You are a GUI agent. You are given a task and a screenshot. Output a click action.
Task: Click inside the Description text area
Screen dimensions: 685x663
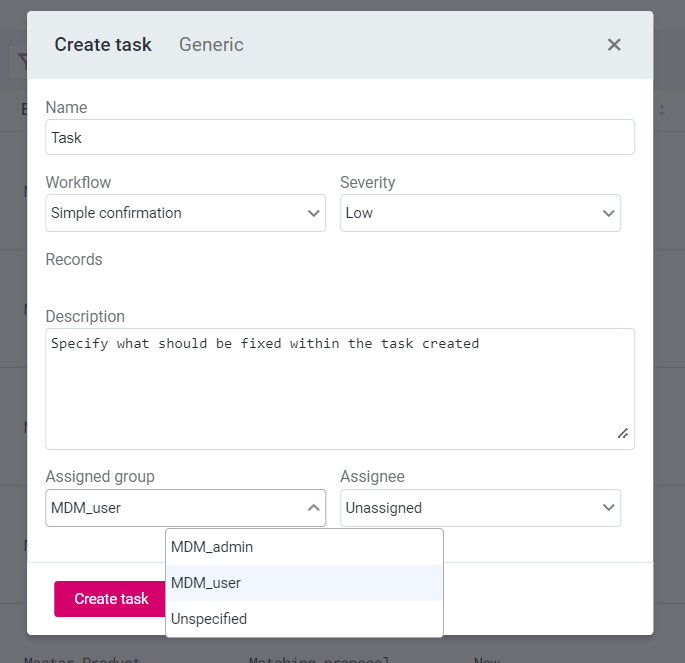(340, 390)
